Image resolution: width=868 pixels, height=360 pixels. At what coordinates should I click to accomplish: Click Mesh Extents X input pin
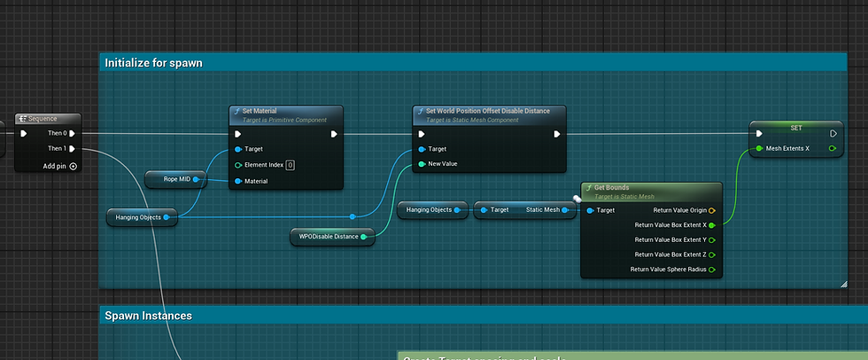tap(759, 148)
